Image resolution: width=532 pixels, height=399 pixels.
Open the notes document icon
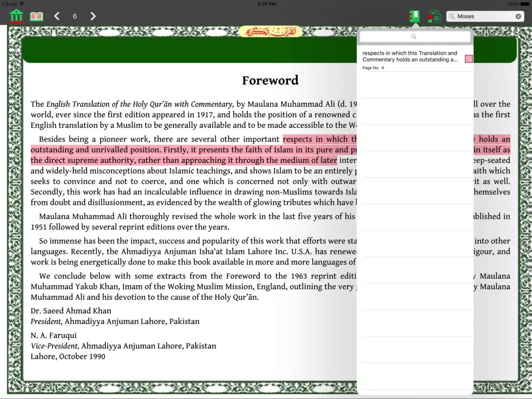pos(434,16)
